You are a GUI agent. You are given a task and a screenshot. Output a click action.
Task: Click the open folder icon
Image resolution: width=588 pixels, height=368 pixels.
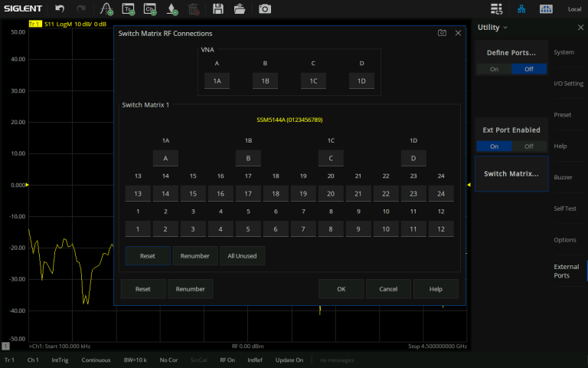click(x=240, y=9)
